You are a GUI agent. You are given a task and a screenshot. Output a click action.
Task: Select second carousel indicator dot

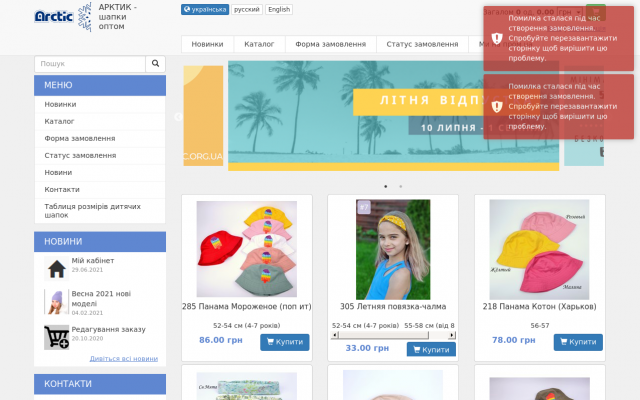click(401, 187)
